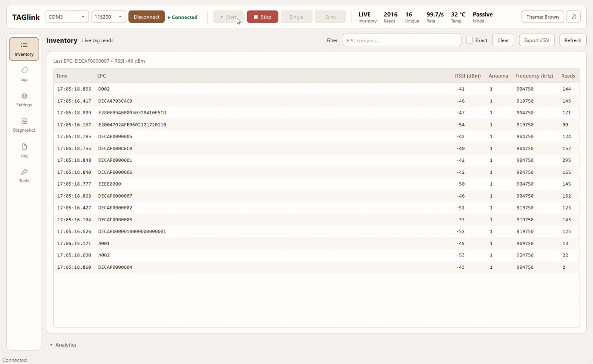This screenshot has height=364, width=593.
Task: Click the Sync button
Action: tap(330, 17)
